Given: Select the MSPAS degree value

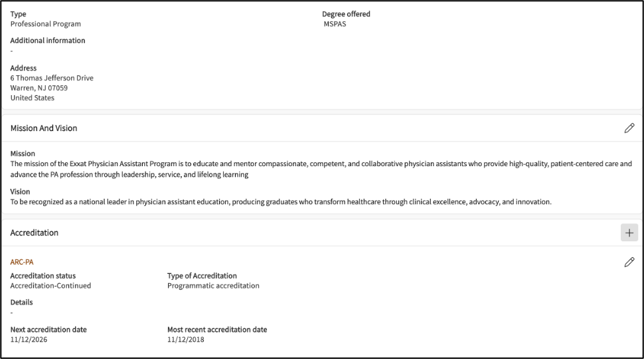Looking at the screenshot, I should click(x=335, y=24).
